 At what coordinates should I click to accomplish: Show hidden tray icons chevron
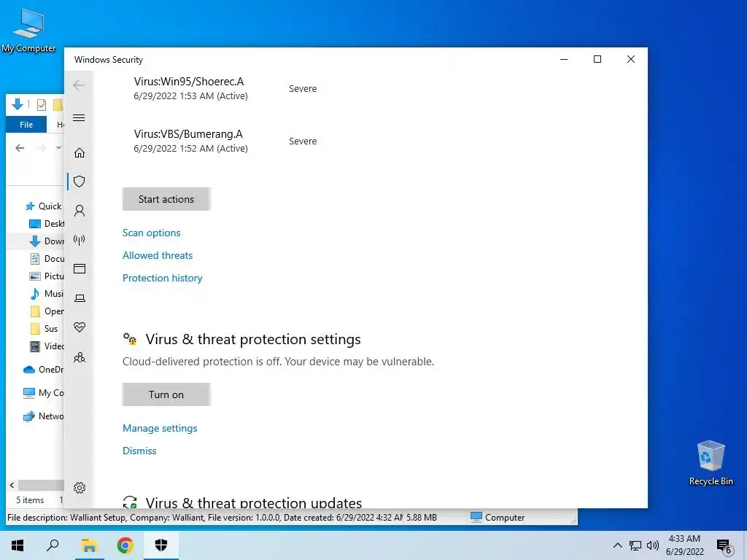point(617,545)
